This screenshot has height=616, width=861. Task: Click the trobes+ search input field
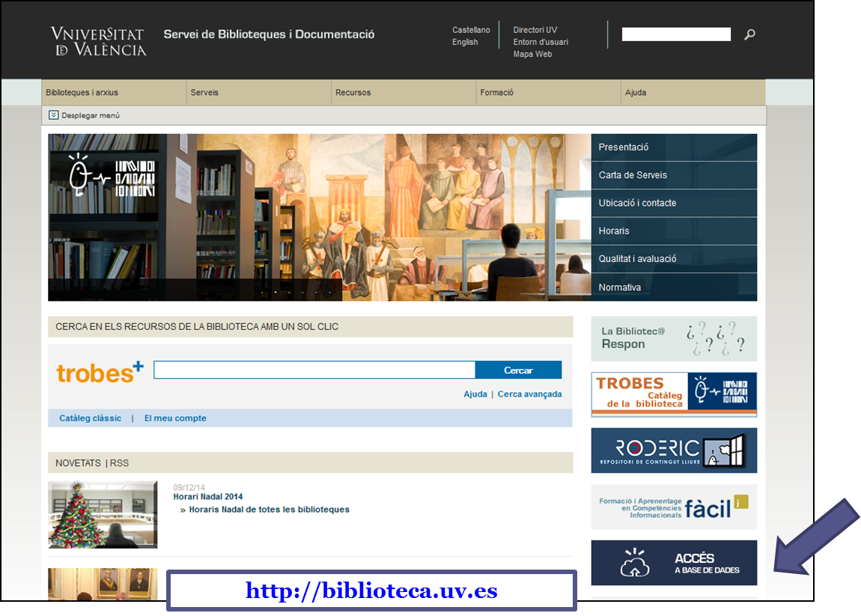point(314,370)
